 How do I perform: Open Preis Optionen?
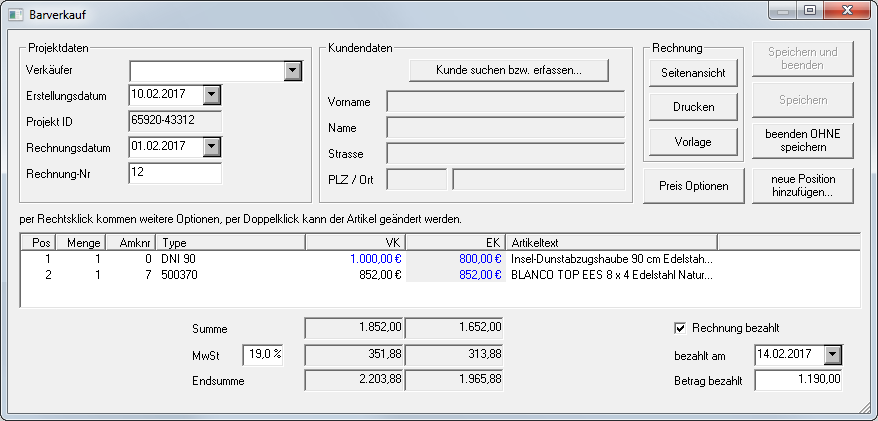(x=693, y=185)
